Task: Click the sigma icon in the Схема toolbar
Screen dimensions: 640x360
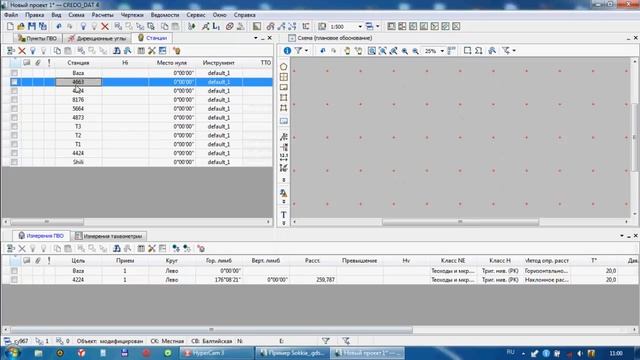Action: pos(479,51)
